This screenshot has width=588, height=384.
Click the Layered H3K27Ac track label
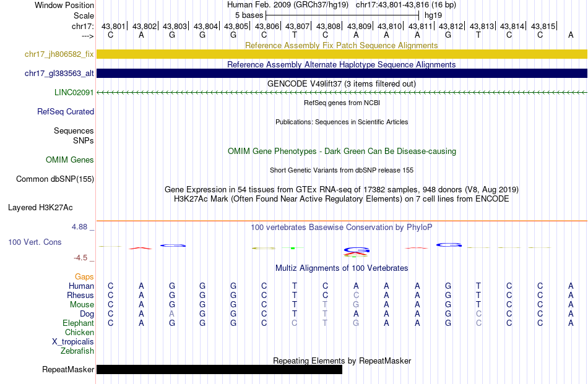[40, 208]
